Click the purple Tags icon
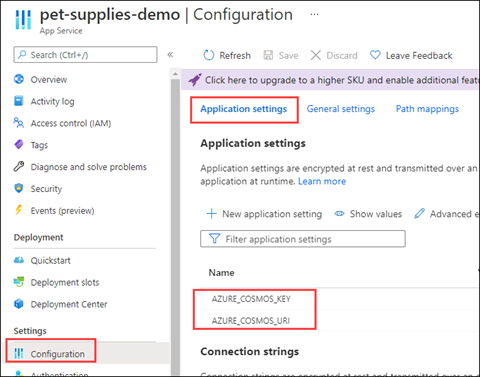This screenshot has height=377, width=480. (19, 144)
